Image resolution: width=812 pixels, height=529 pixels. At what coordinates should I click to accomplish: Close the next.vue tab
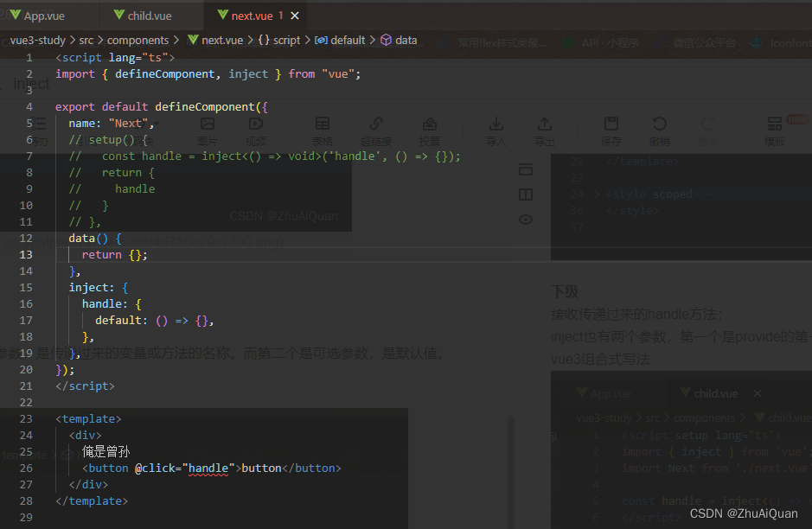295,16
